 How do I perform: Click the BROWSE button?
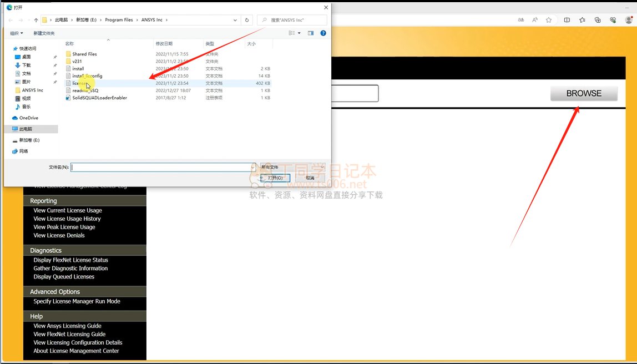pyautogui.click(x=584, y=94)
